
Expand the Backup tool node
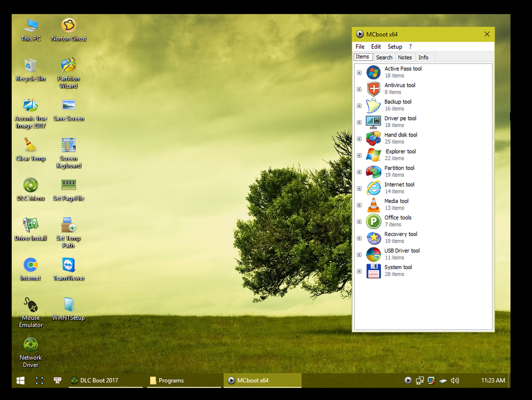pos(359,106)
